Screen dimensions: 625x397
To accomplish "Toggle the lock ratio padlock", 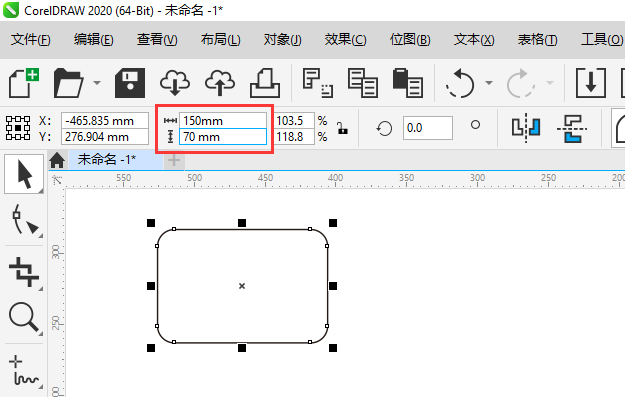I will coord(342,128).
